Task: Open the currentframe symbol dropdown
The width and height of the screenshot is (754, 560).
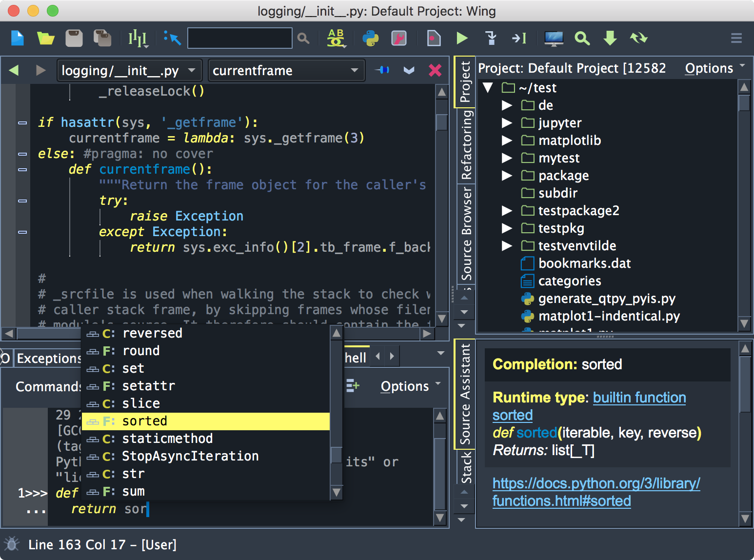Action: (287, 70)
